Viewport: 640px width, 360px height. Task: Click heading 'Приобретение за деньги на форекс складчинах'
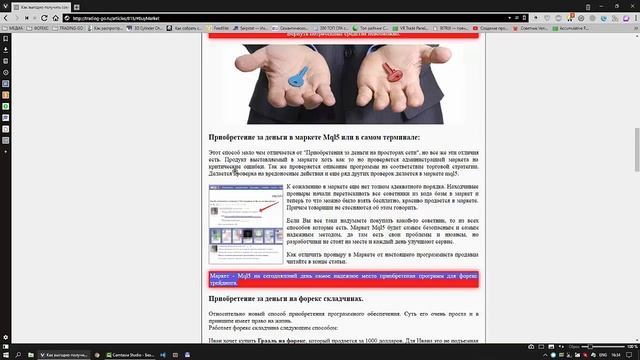pos(286,299)
